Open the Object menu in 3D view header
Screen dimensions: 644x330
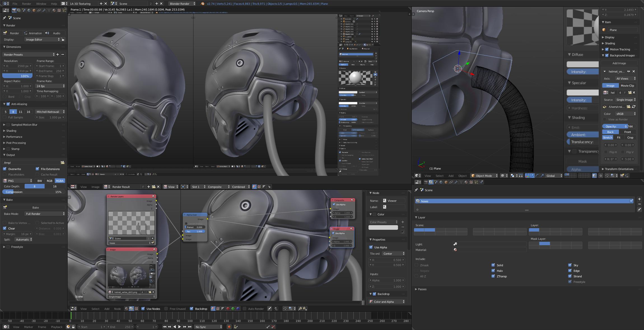click(462, 176)
